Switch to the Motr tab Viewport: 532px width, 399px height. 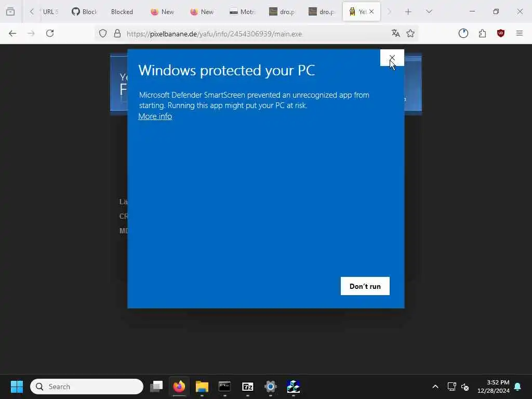242,11
